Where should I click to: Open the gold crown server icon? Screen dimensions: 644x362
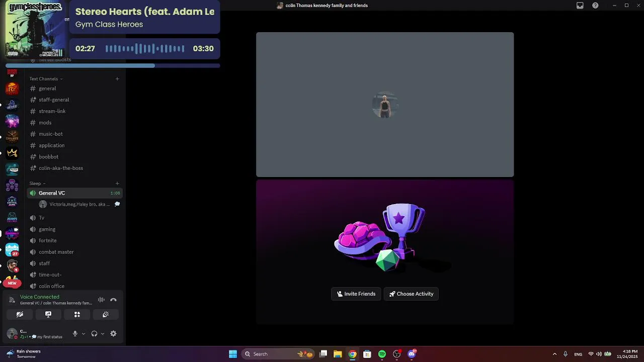pos(12,153)
